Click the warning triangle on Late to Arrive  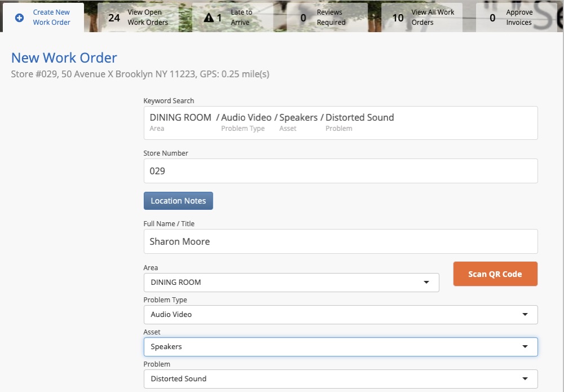click(x=209, y=17)
